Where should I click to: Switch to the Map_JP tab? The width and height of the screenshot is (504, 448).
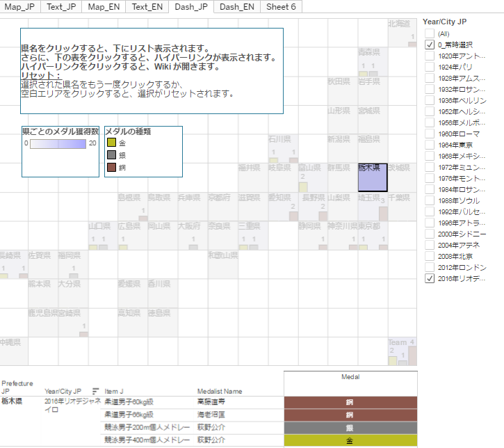tap(19, 7)
